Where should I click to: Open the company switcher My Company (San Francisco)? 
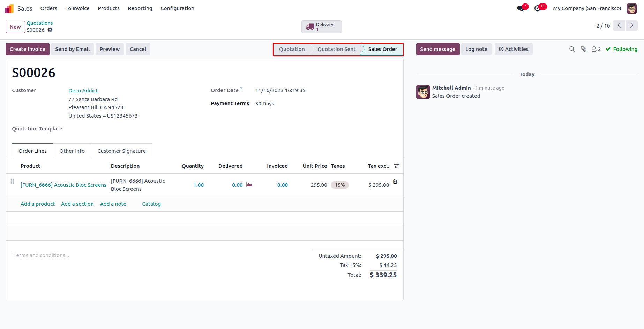click(587, 8)
